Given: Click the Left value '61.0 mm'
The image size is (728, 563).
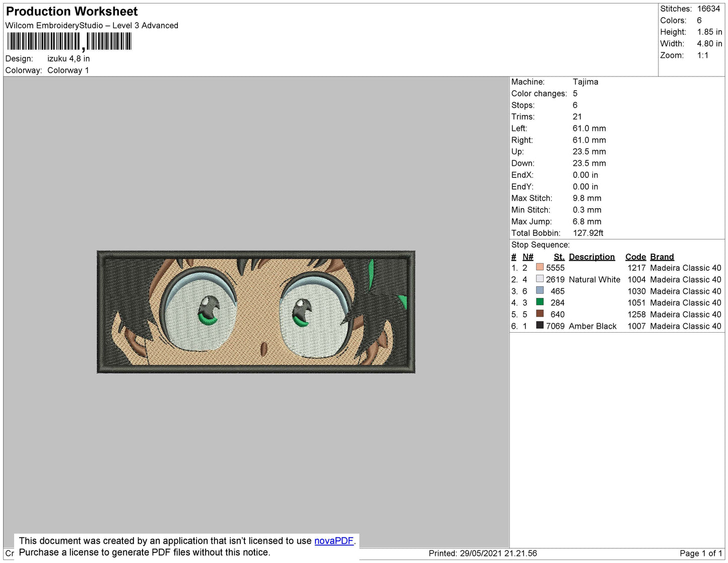Looking at the screenshot, I should pyautogui.click(x=589, y=128).
